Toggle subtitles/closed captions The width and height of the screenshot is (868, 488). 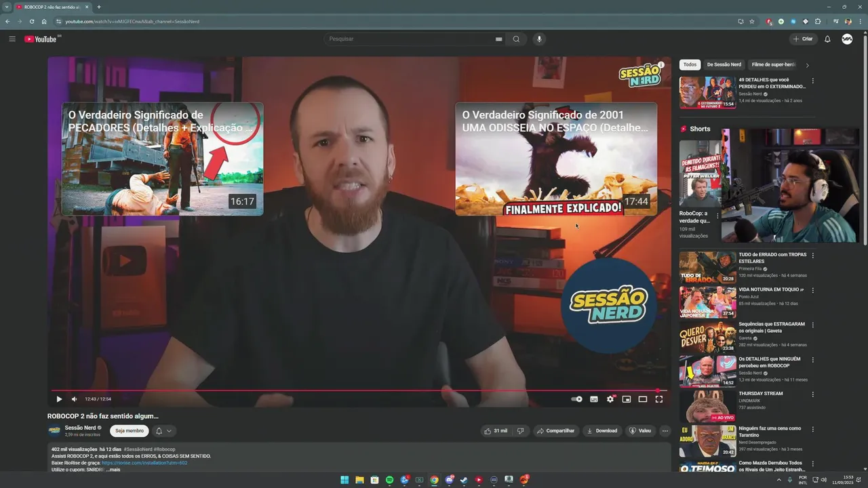pyautogui.click(x=594, y=399)
